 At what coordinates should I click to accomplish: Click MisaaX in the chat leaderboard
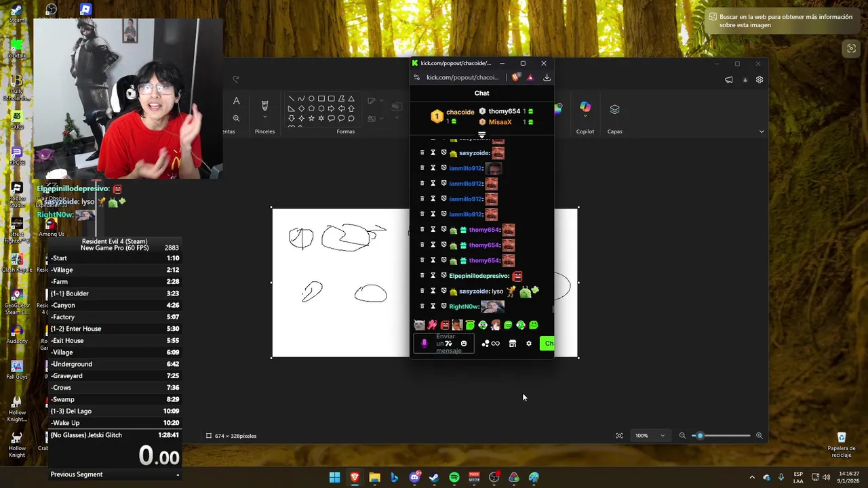point(500,122)
